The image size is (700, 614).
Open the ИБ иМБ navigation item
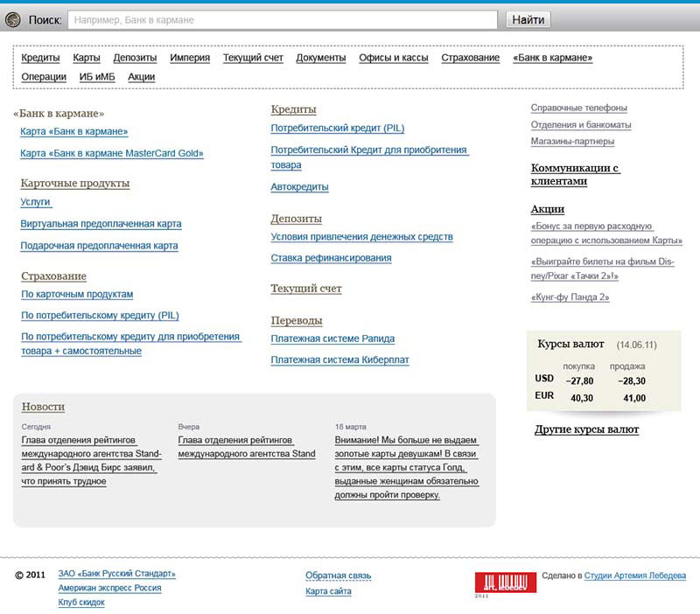[x=97, y=77]
